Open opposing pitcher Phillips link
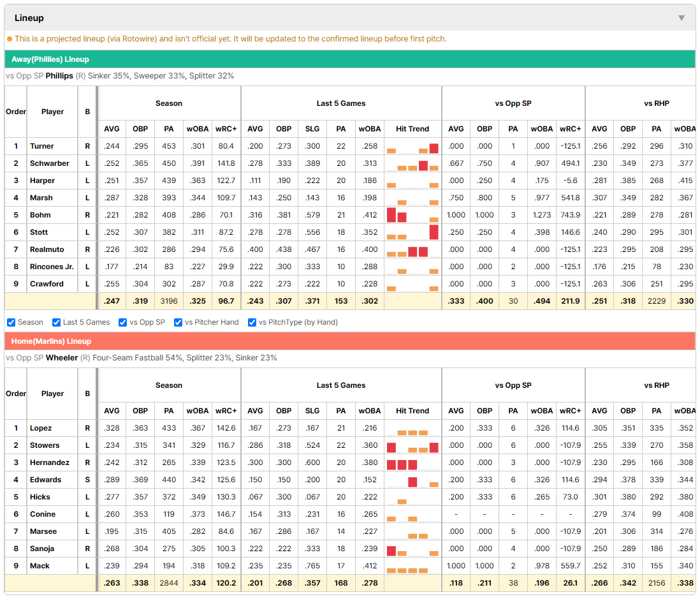Image resolution: width=700 pixels, height=599 pixels. (59, 76)
